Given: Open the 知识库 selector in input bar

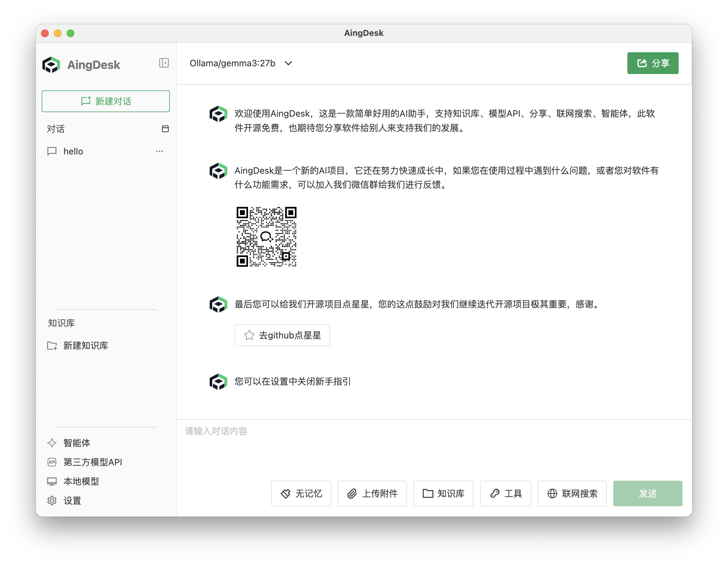Looking at the screenshot, I should point(443,493).
